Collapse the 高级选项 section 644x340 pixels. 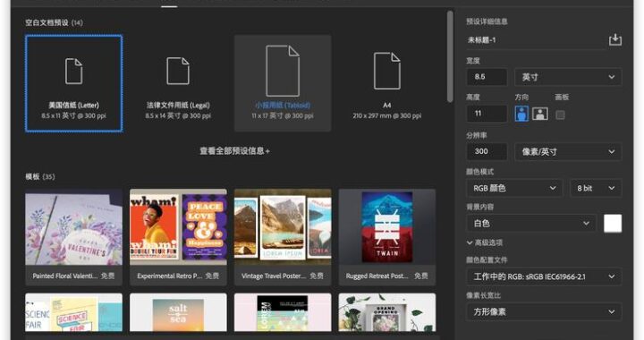pyautogui.click(x=484, y=242)
